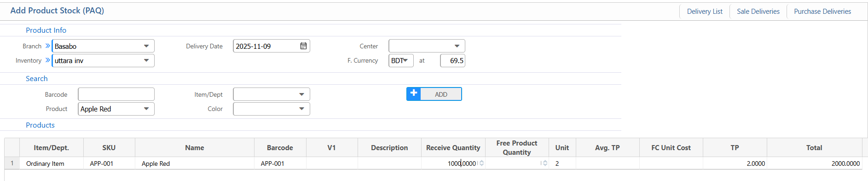Click the Product Info section heading
868x181 pixels.
[46, 30]
